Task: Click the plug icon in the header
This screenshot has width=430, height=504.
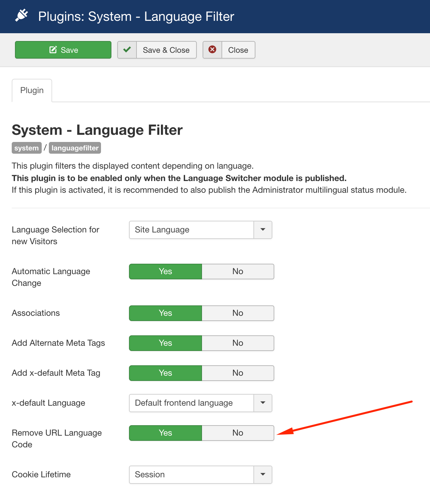Action: pyautogui.click(x=21, y=16)
